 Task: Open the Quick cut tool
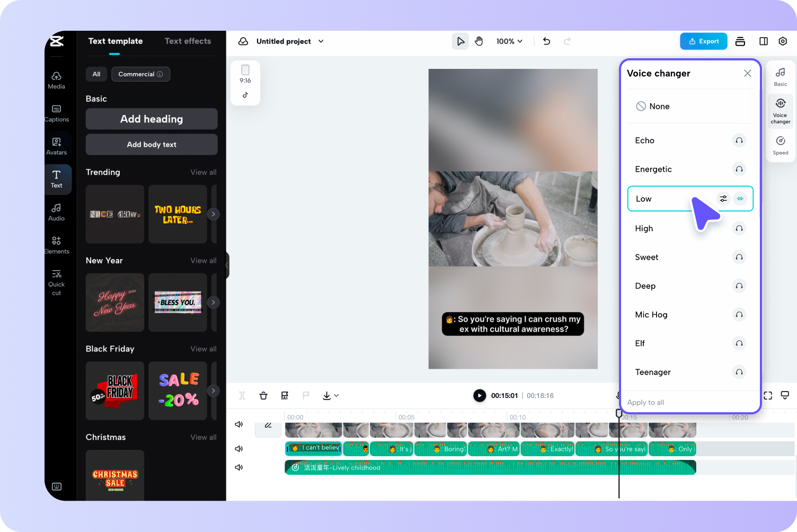point(56,282)
